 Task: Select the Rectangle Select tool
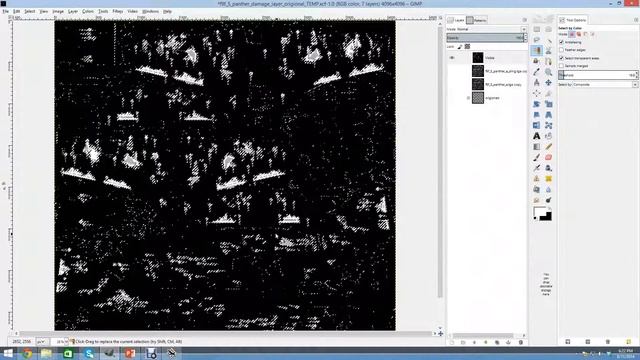(537, 29)
